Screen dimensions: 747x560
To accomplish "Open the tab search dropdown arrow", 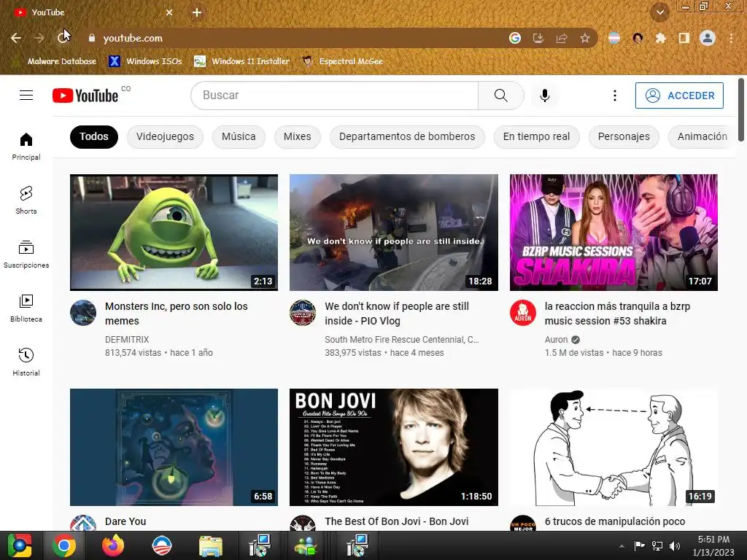I will click(x=660, y=12).
